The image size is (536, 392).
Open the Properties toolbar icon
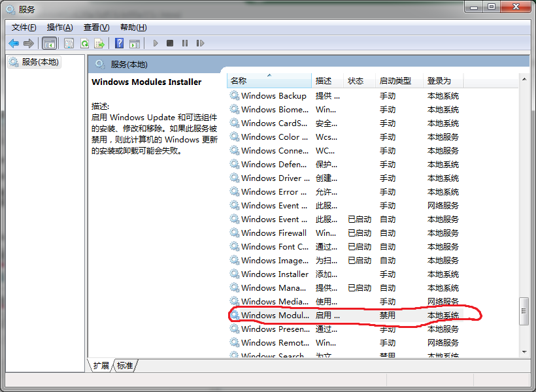[x=69, y=43]
